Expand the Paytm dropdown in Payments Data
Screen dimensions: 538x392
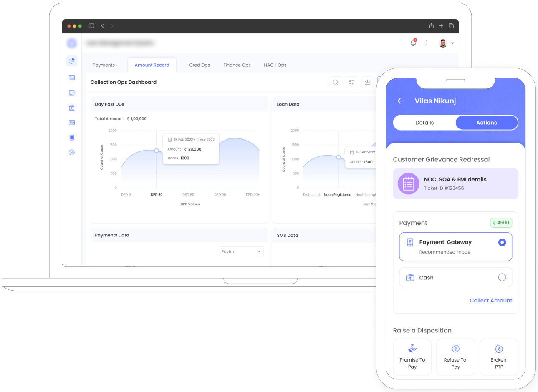tap(241, 251)
